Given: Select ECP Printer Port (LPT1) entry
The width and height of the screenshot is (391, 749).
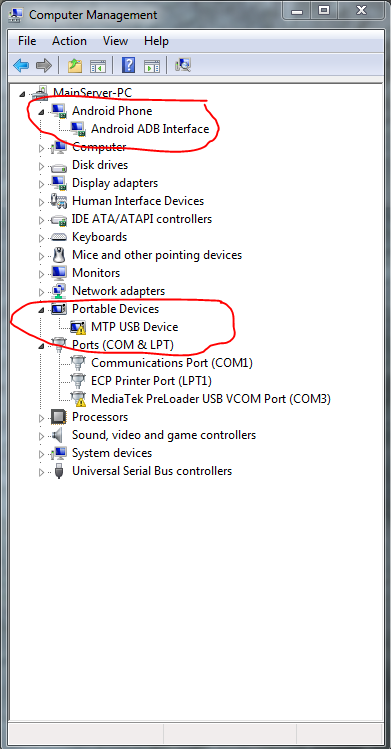Looking at the screenshot, I should [151, 381].
